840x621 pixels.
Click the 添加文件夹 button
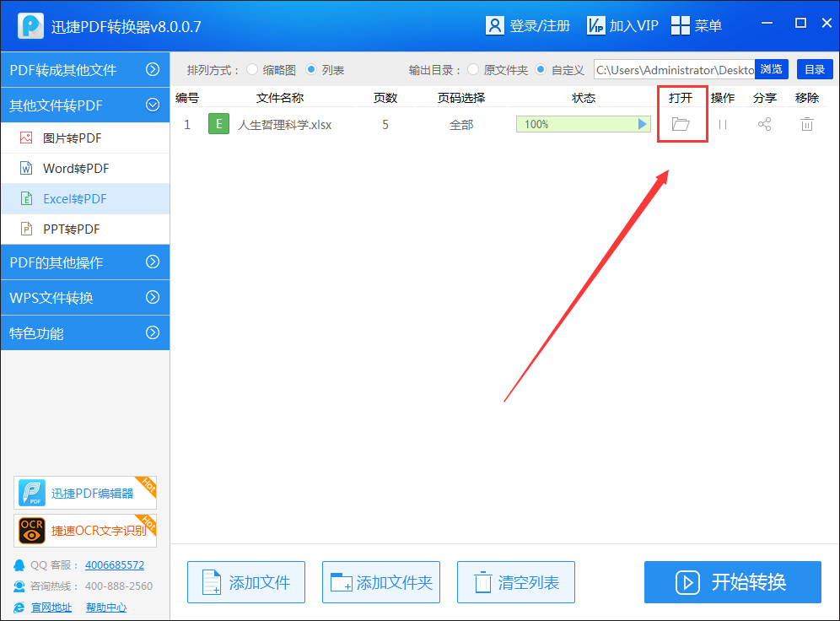pyautogui.click(x=381, y=582)
